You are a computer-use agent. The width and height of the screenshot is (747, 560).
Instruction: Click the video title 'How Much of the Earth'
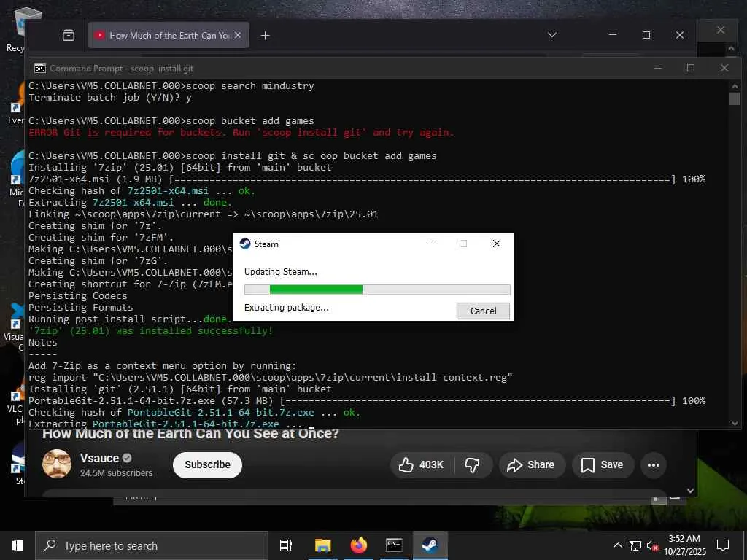[x=190, y=434]
